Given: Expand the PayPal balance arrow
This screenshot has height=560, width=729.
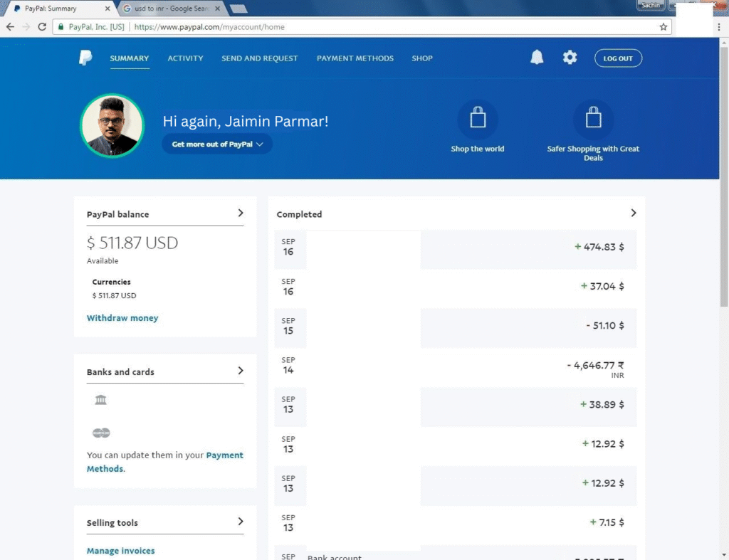Looking at the screenshot, I should click(241, 213).
